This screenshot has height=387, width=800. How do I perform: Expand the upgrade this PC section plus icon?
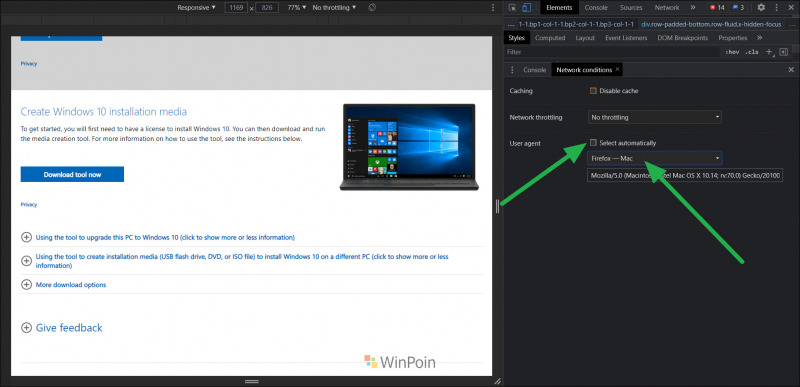(x=26, y=238)
